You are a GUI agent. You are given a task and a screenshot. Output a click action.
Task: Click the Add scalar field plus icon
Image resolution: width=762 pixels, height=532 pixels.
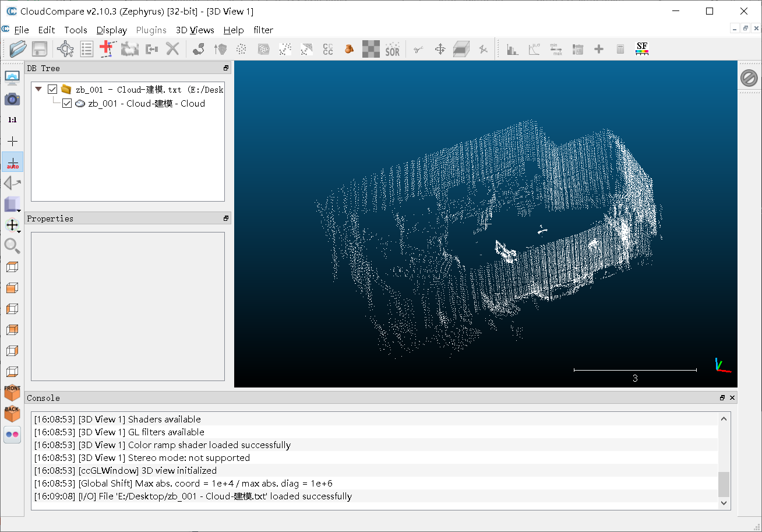[x=599, y=49]
